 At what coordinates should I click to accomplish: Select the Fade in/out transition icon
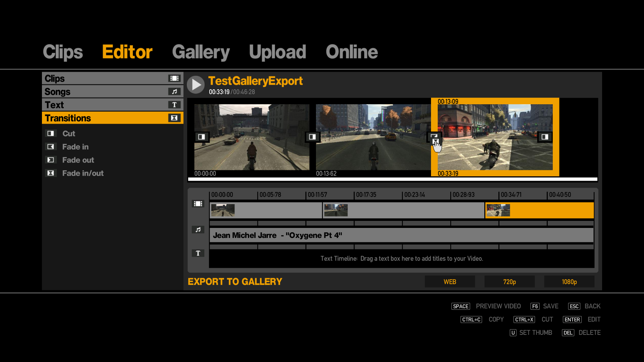coord(50,173)
